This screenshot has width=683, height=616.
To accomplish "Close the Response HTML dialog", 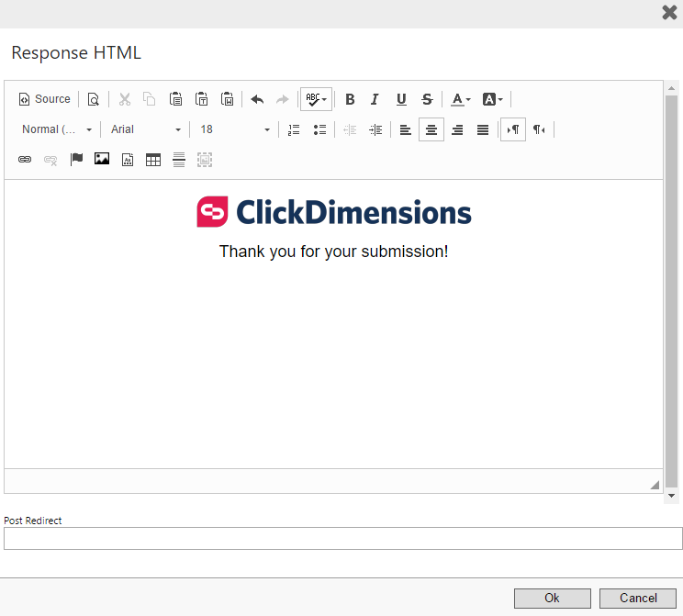I will (669, 12).
